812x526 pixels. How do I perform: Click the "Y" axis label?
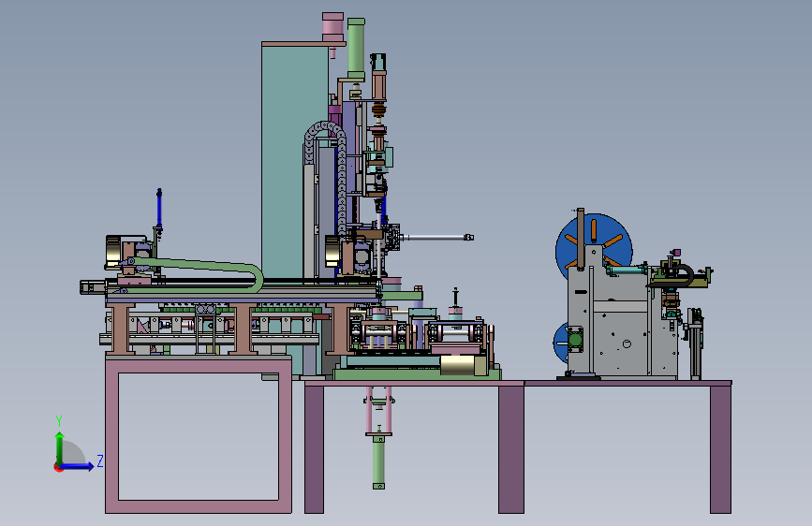59,420
